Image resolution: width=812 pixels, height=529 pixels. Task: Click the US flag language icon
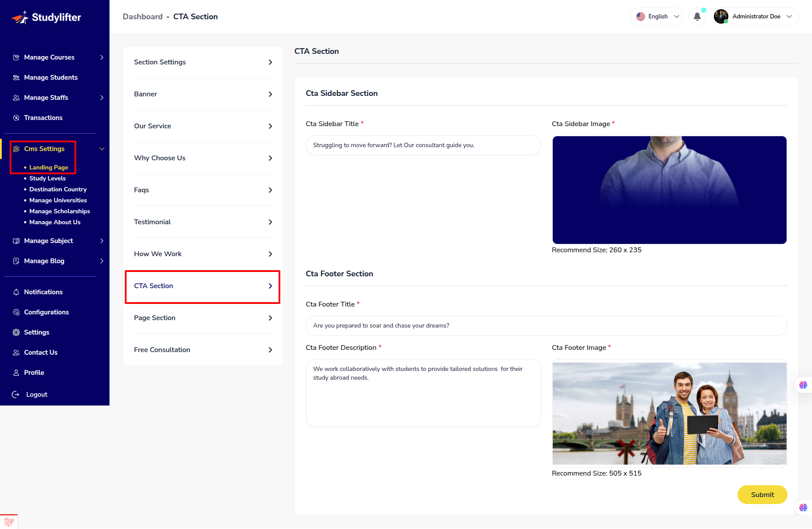click(x=641, y=17)
